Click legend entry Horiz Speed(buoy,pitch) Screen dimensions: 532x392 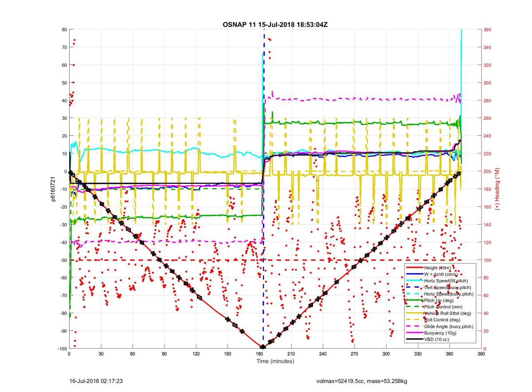tap(449, 294)
